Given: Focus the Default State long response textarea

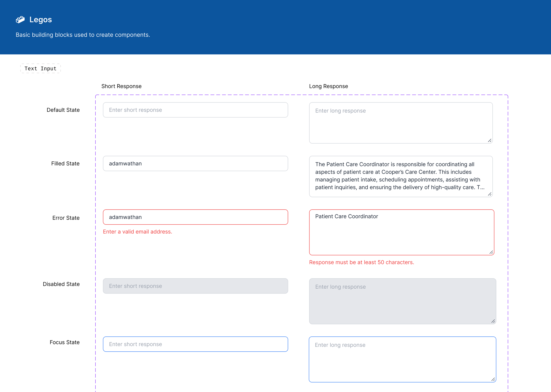Looking at the screenshot, I should click(x=401, y=123).
